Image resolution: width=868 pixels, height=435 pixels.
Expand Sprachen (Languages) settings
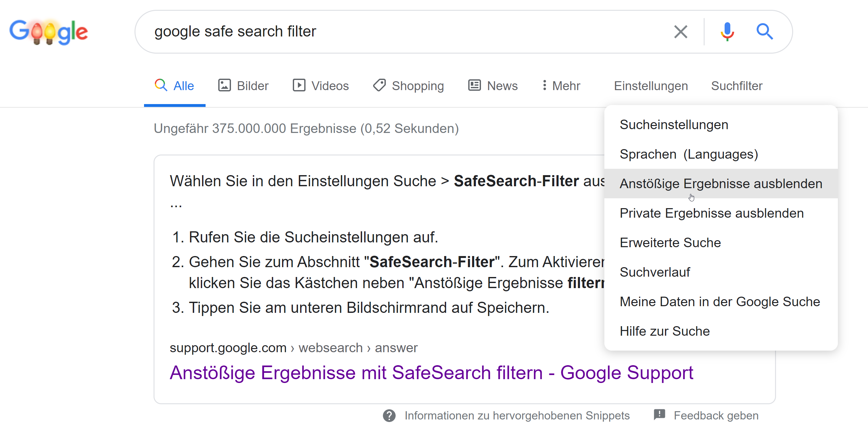coord(689,154)
